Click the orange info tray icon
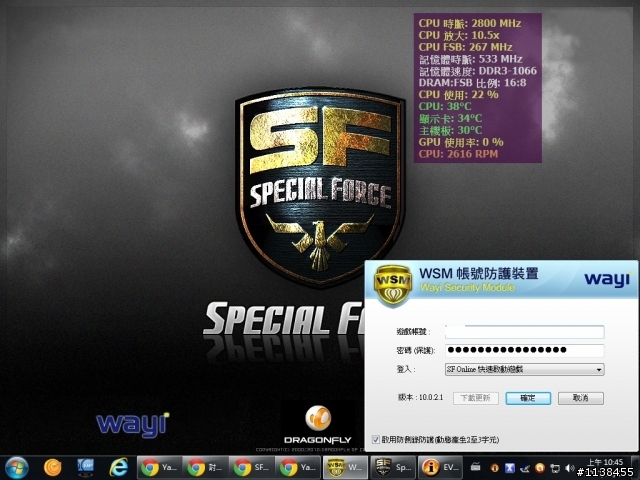640x480 pixels. point(495,468)
